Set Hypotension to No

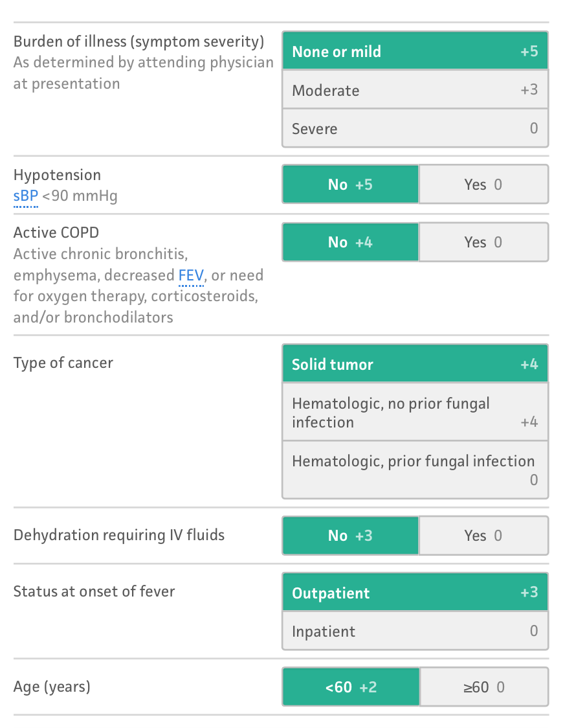tap(351, 185)
